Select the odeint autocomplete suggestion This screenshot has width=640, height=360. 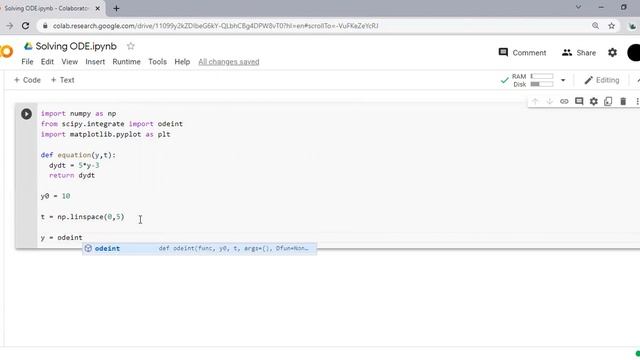[x=199, y=248]
